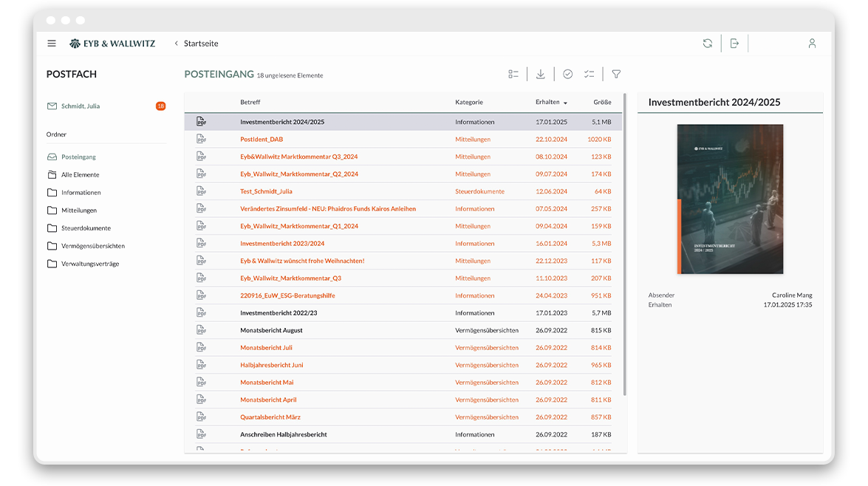Open the Vermögensübersichten folder
This screenshot has height=486, width=868.
[x=93, y=245]
